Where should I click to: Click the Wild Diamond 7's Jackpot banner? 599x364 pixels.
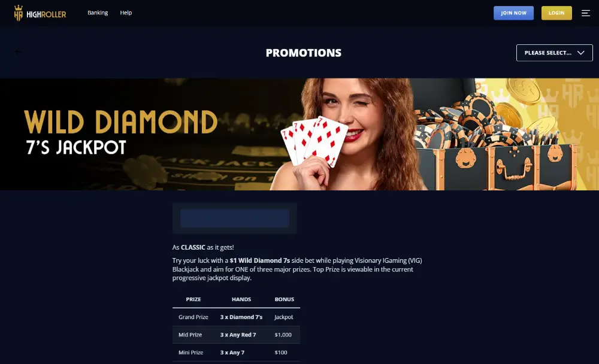[x=299, y=134]
